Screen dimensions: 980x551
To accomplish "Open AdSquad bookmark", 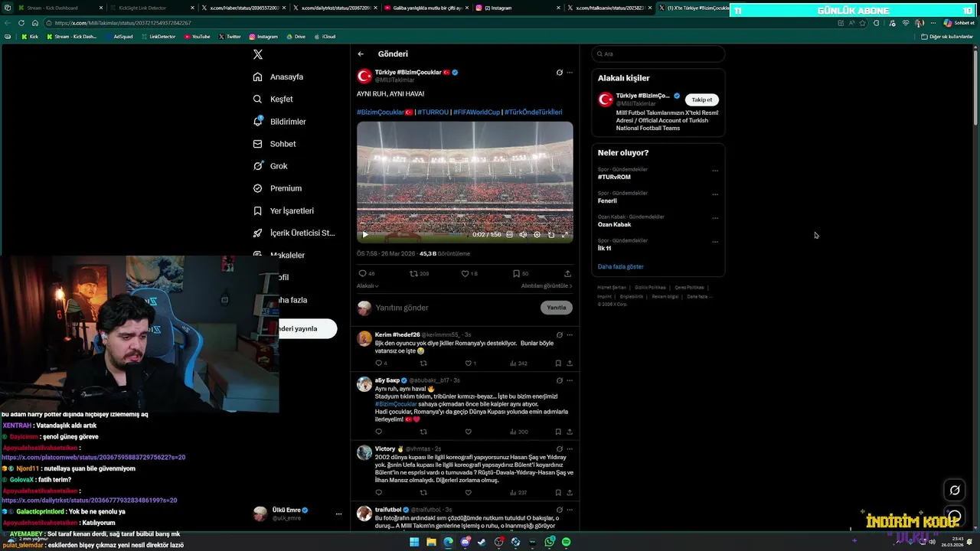I will tap(119, 37).
